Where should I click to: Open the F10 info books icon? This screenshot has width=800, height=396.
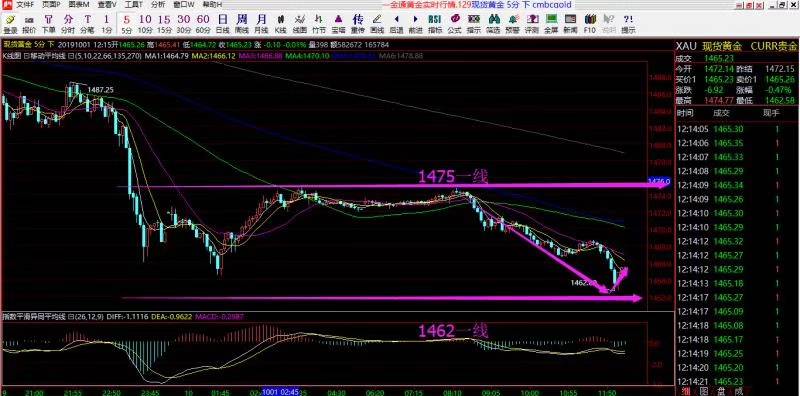[589, 23]
